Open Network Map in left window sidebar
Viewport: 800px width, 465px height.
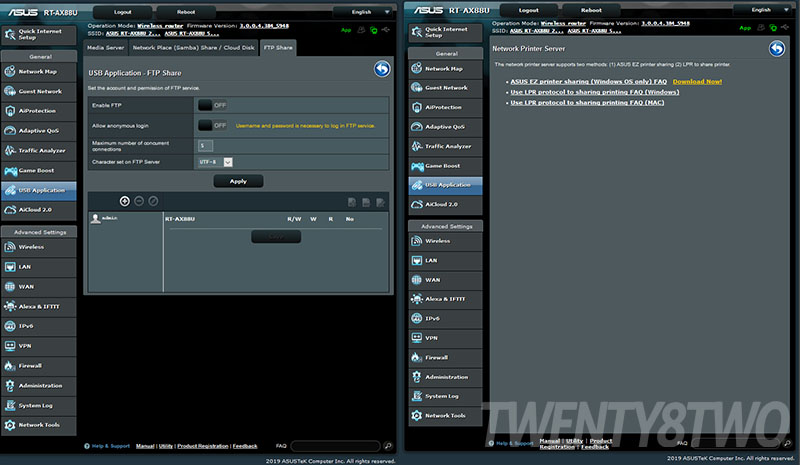point(39,71)
